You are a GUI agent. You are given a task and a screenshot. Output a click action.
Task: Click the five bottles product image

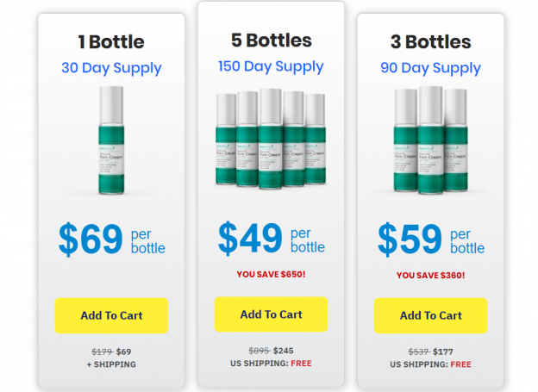point(271,139)
